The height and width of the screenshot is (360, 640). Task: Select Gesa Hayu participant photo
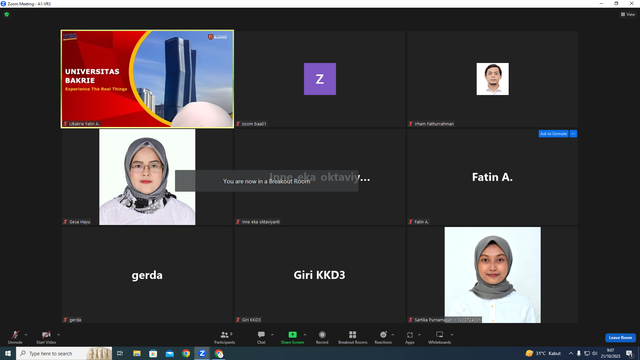[147, 177]
